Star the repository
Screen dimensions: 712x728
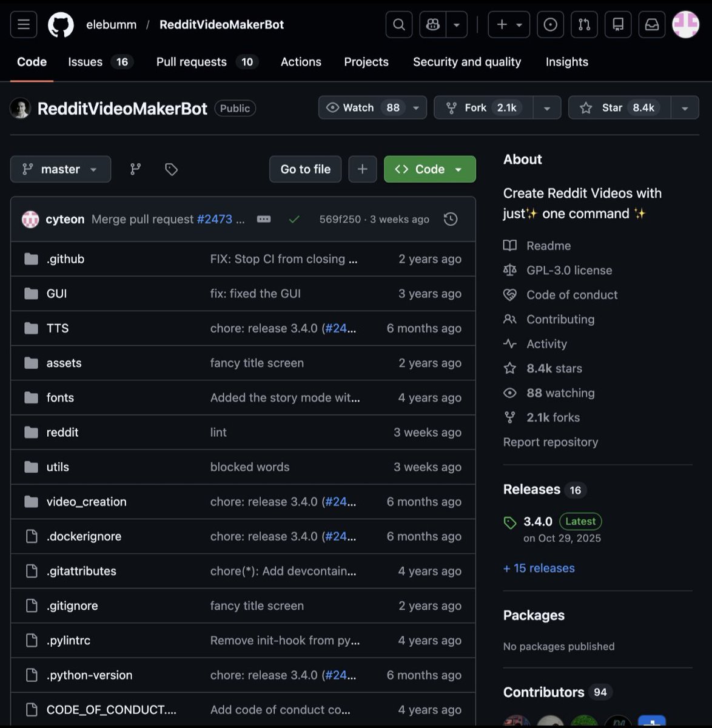[620, 107]
